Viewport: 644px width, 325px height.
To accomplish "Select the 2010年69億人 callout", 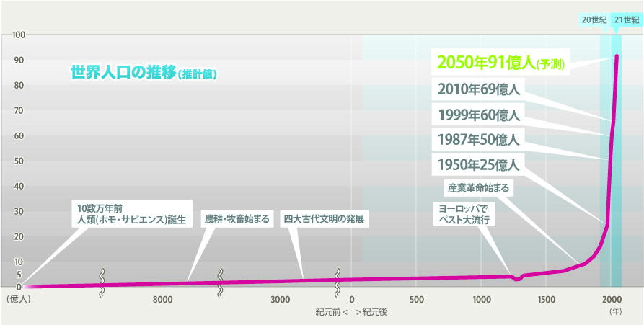I will [479, 89].
